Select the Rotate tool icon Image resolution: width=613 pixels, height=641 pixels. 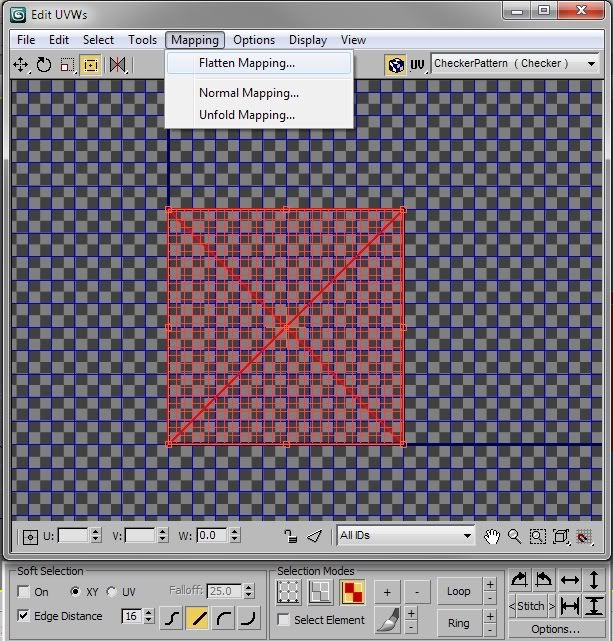[44, 64]
